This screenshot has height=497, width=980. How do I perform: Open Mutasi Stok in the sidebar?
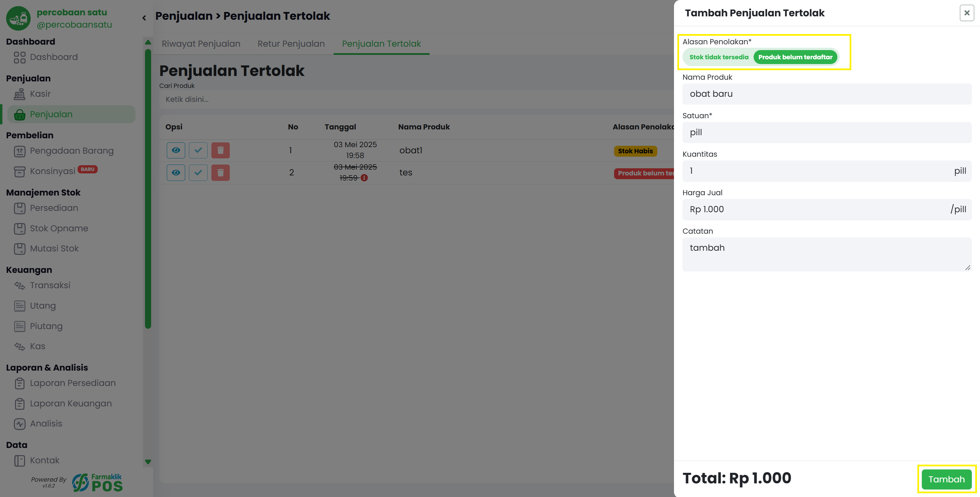pyautogui.click(x=54, y=249)
